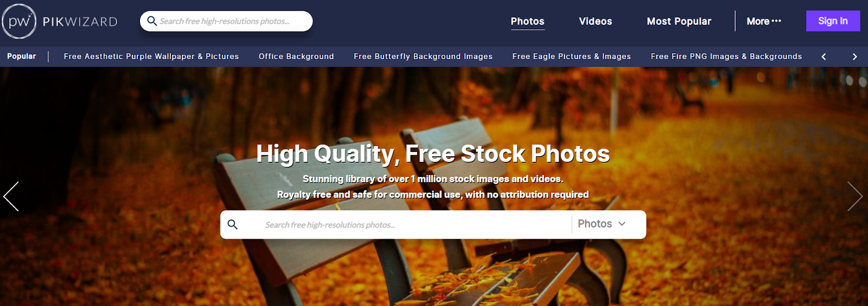Advance to next hero slide arrow
The width and height of the screenshot is (868, 306).
[x=855, y=196]
